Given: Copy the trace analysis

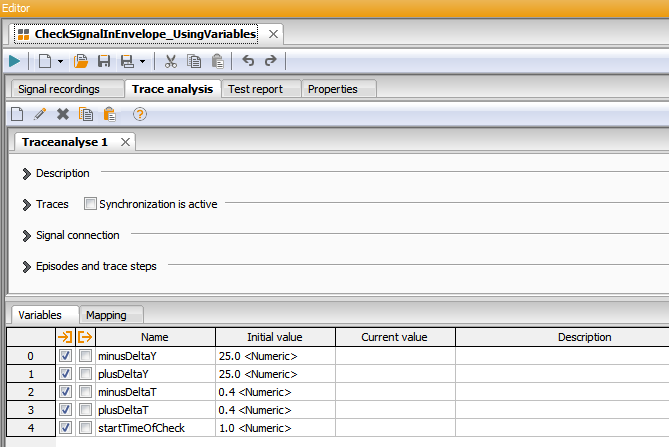Looking at the screenshot, I should [86, 114].
